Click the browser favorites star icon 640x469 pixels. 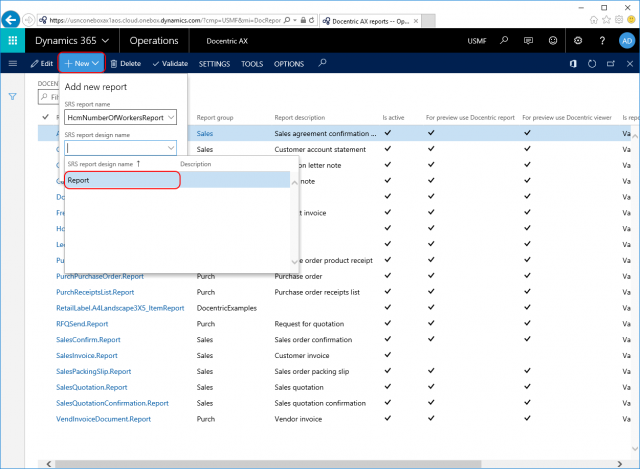click(607, 20)
